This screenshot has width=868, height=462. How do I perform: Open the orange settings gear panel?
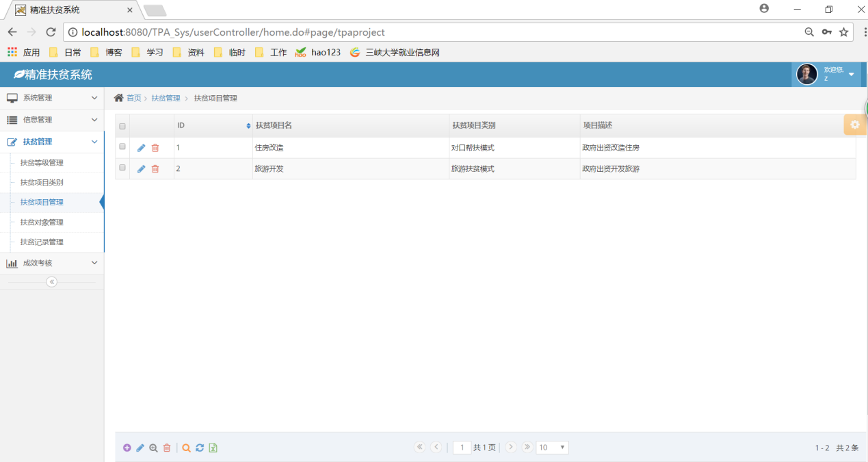tap(855, 125)
